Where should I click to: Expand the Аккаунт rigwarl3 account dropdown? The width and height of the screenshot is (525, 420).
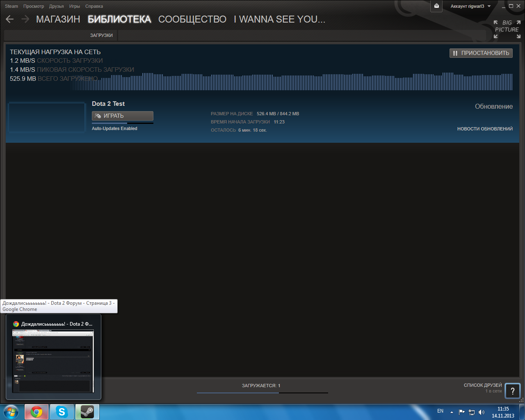click(x=470, y=6)
